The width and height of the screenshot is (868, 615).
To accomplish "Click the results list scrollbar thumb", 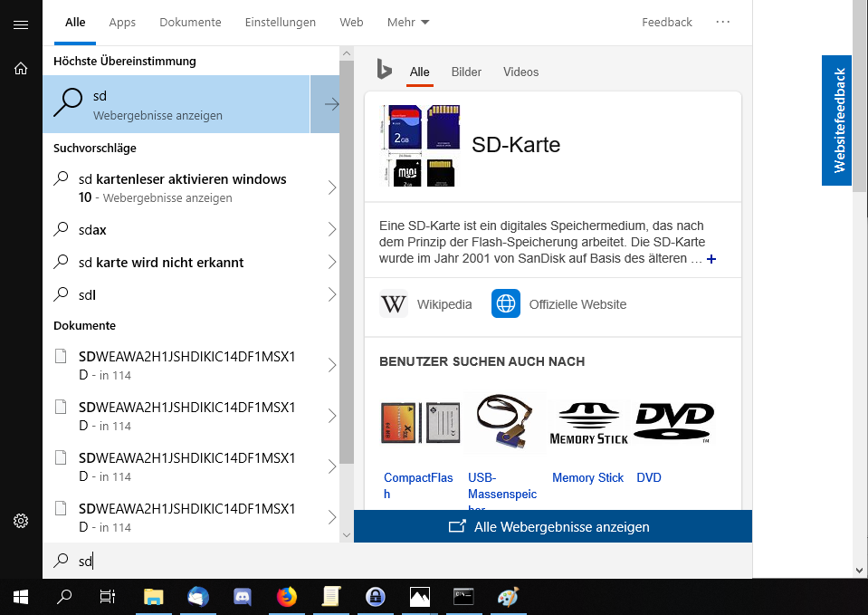I will coord(347,262).
